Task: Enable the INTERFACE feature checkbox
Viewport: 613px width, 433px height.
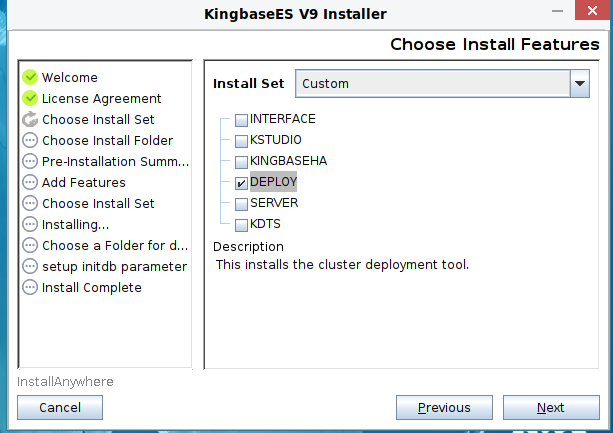Action: coord(241,120)
